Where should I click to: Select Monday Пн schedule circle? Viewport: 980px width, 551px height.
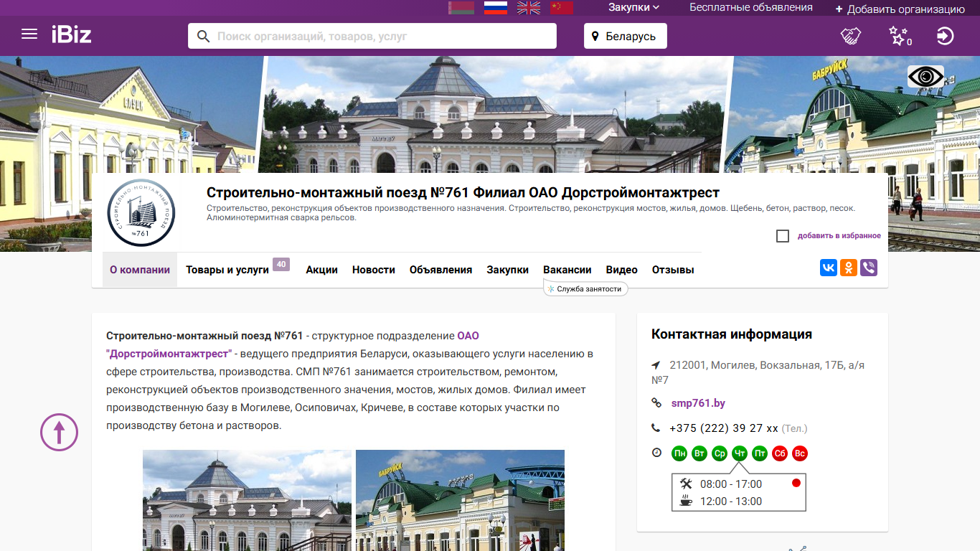(x=679, y=453)
